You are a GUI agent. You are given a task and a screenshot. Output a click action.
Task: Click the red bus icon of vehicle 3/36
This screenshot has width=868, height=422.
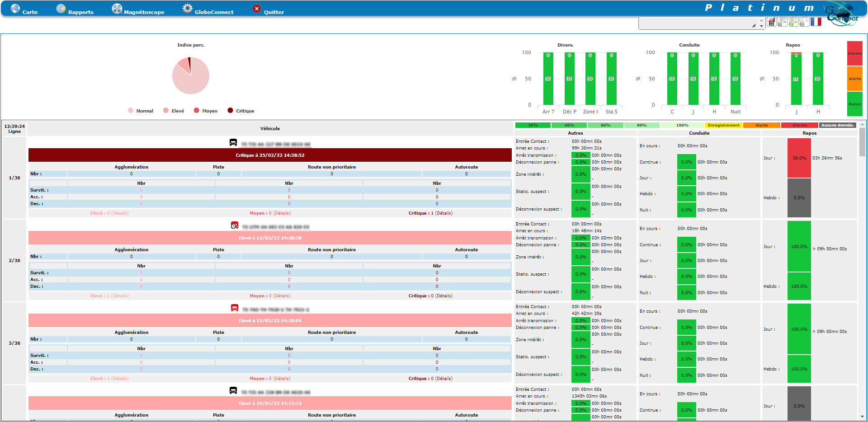pyautogui.click(x=235, y=308)
